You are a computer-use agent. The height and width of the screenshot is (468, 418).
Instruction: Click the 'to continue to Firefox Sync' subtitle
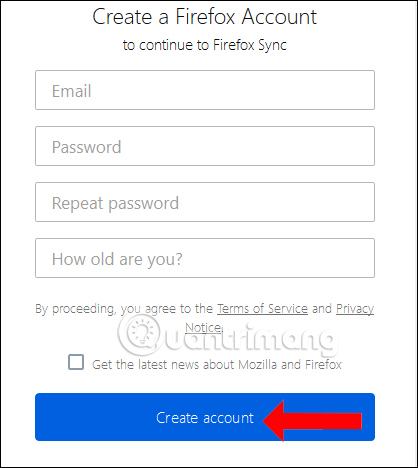(205, 45)
